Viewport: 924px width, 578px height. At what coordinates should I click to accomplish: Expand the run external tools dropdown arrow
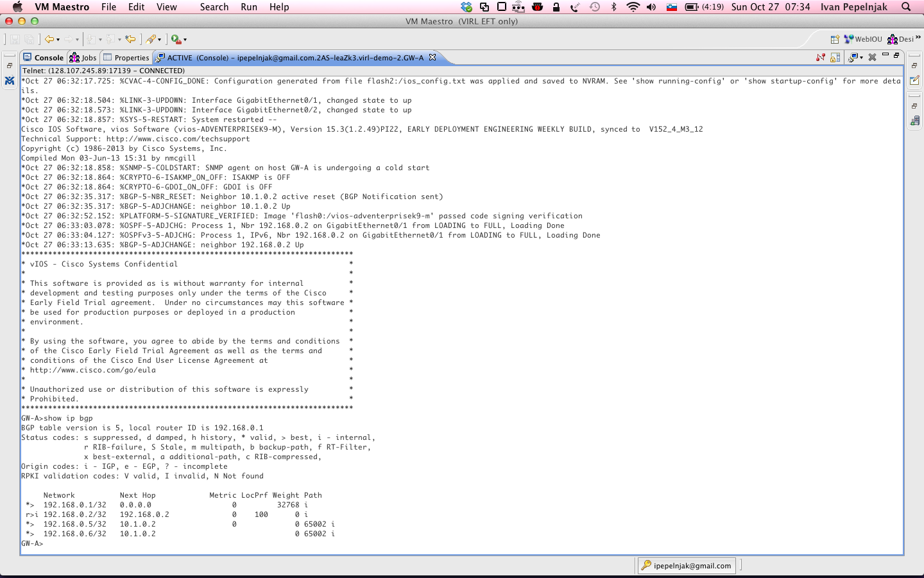185,40
